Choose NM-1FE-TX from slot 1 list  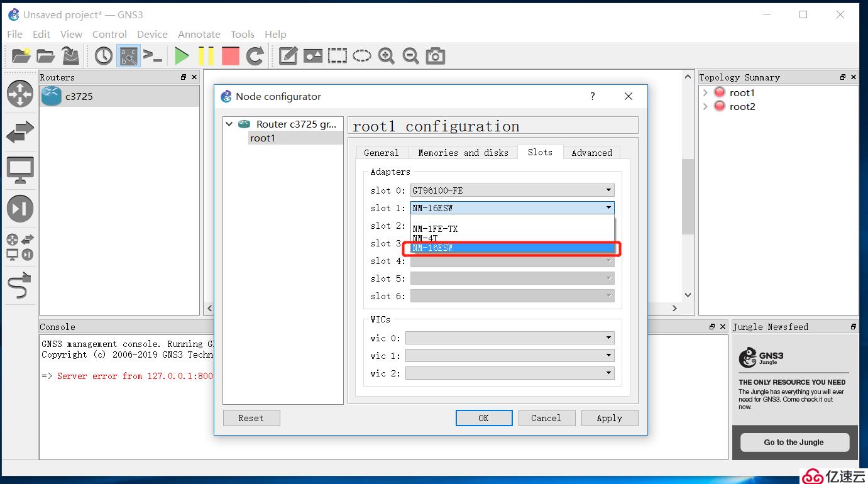512,229
